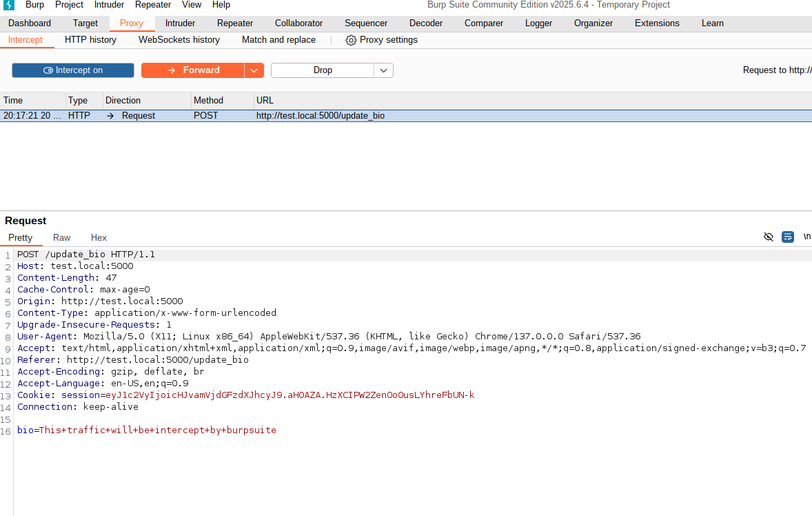Screen dimensions: 812x516
Task: Open the Project menu
Action: tap(70, 5)
